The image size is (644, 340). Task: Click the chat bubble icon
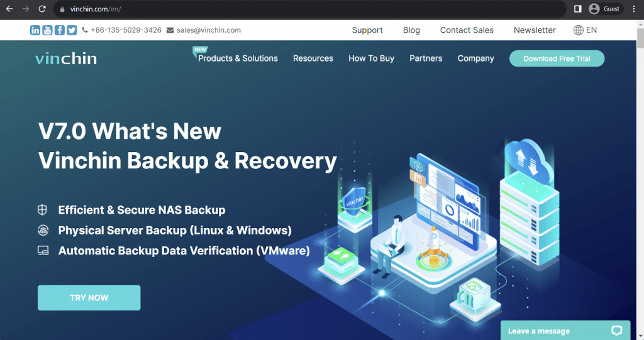pyautogui.click(x=616, y=331)
